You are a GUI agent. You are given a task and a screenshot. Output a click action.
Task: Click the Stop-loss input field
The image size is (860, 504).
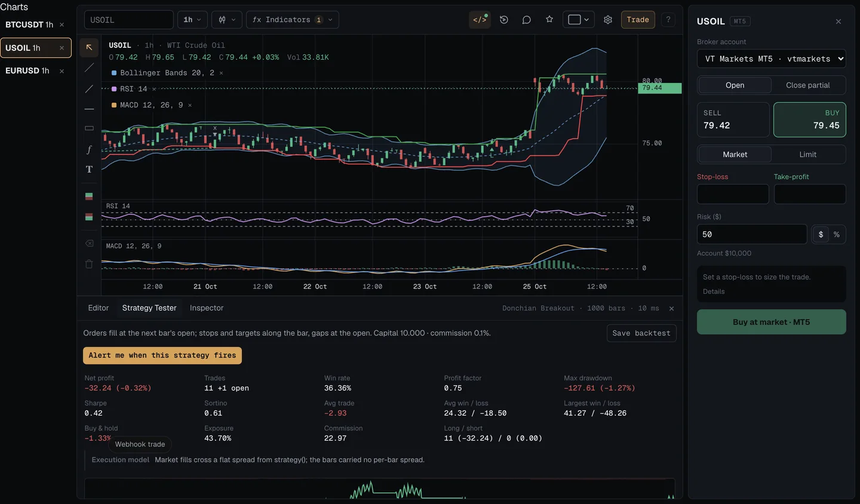pos(733,194)
